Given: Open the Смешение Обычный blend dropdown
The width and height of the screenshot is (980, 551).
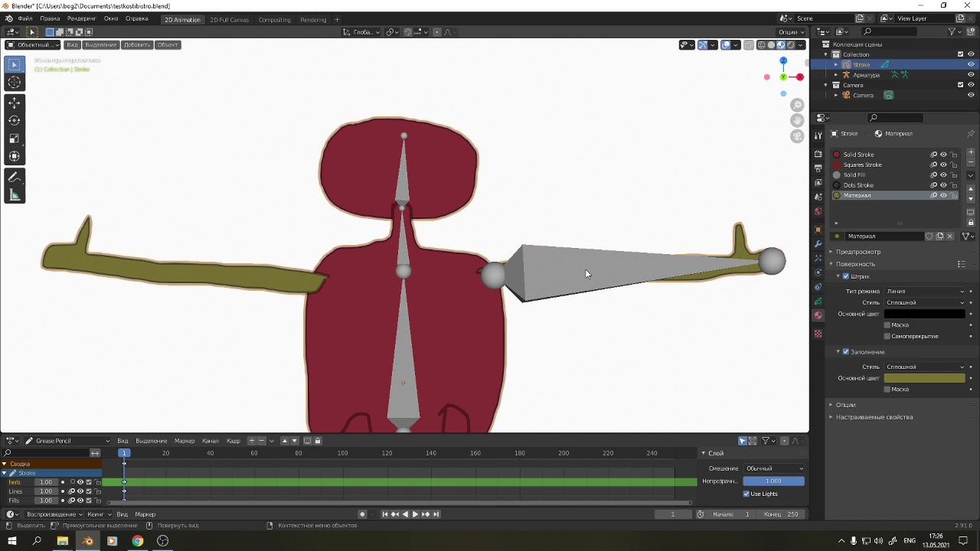Looking at the screenshot, I should [x=774, y=468].
